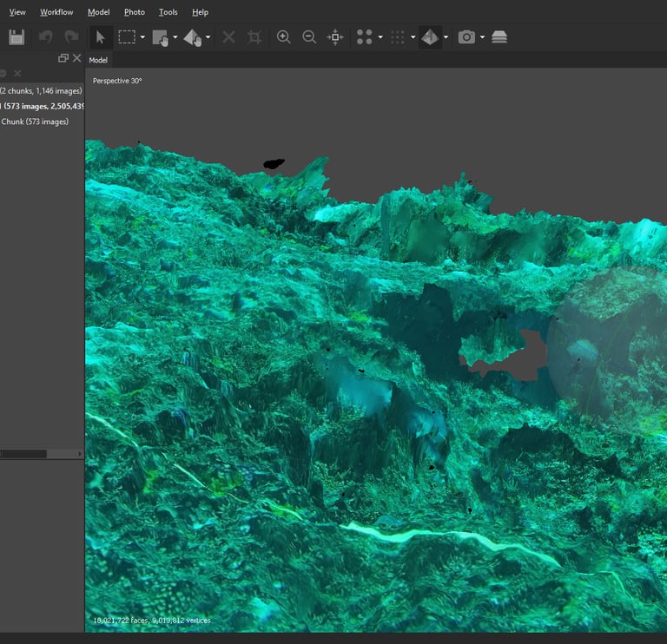Select the workspace row '2 chunks, 1,146 images'
667x644 pixels.
pos(42,91)
